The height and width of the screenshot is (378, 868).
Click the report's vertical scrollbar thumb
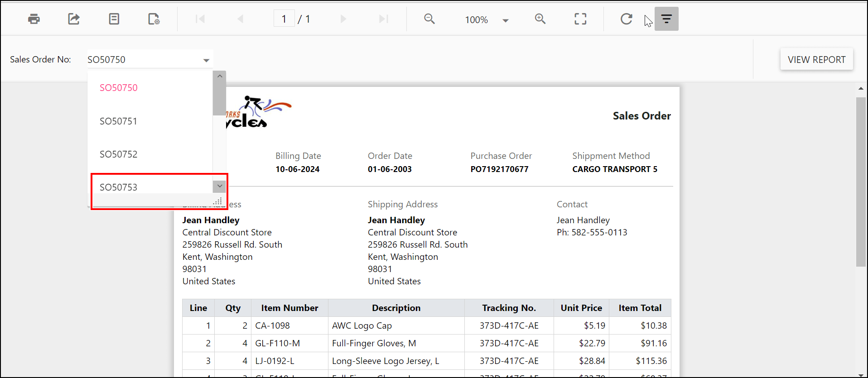860,181
